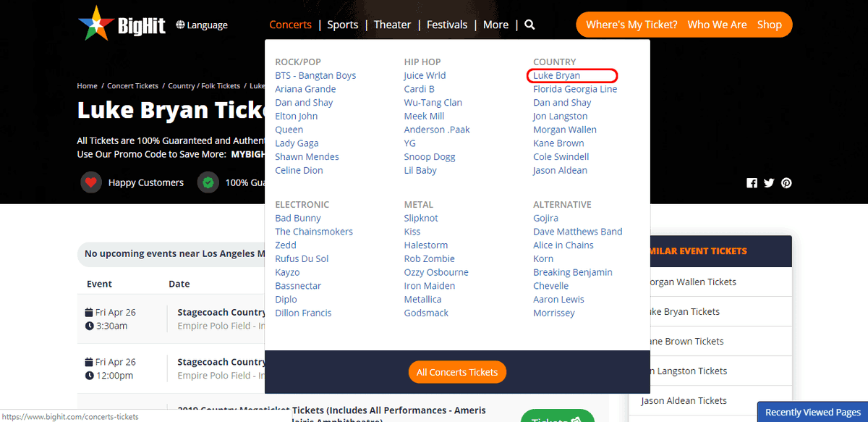Screen dimensions: 868x422
Task: Select Jon Langston in the menu
Action: (x=560, y=116)
